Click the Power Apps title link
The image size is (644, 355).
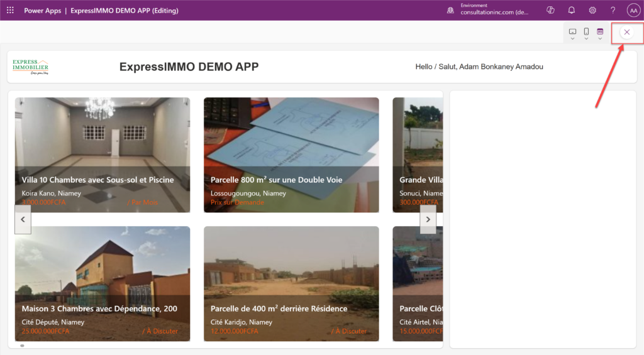(x=42, y=11)
